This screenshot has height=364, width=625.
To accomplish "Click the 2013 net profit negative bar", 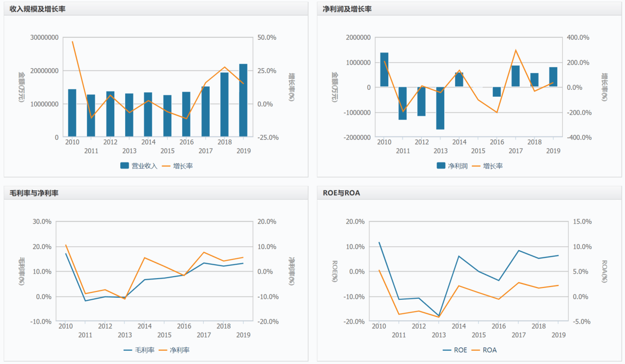I will pyautogui.click(x=440, y=108).
